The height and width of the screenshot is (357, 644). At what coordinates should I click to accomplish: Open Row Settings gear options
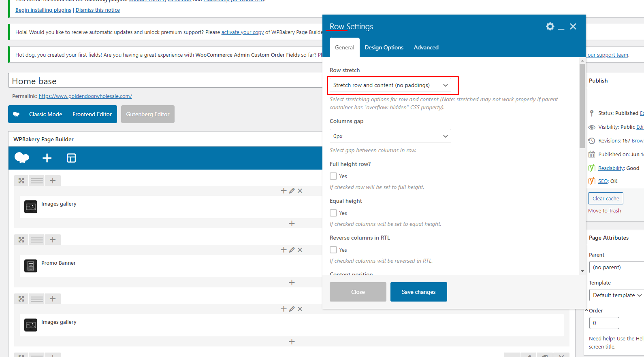550,26
